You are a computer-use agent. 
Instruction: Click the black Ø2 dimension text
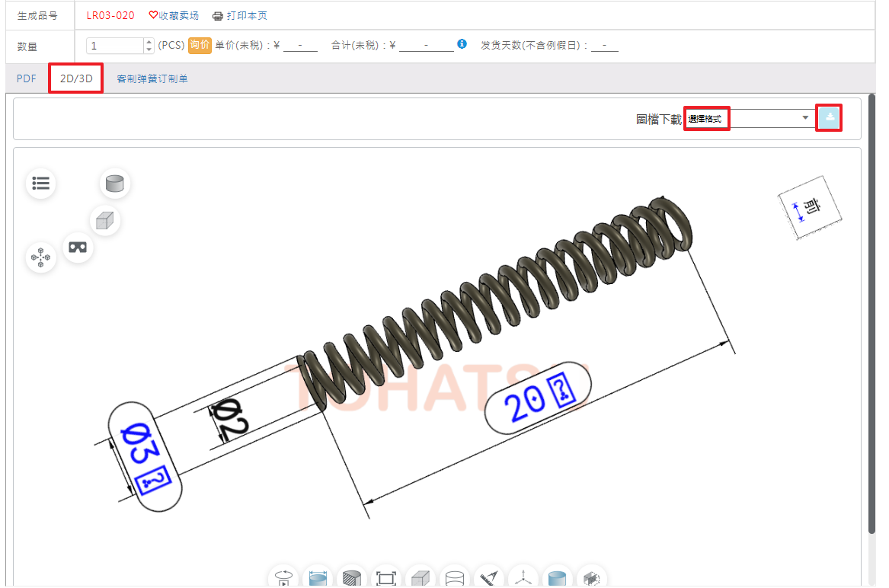coord(229,420)
